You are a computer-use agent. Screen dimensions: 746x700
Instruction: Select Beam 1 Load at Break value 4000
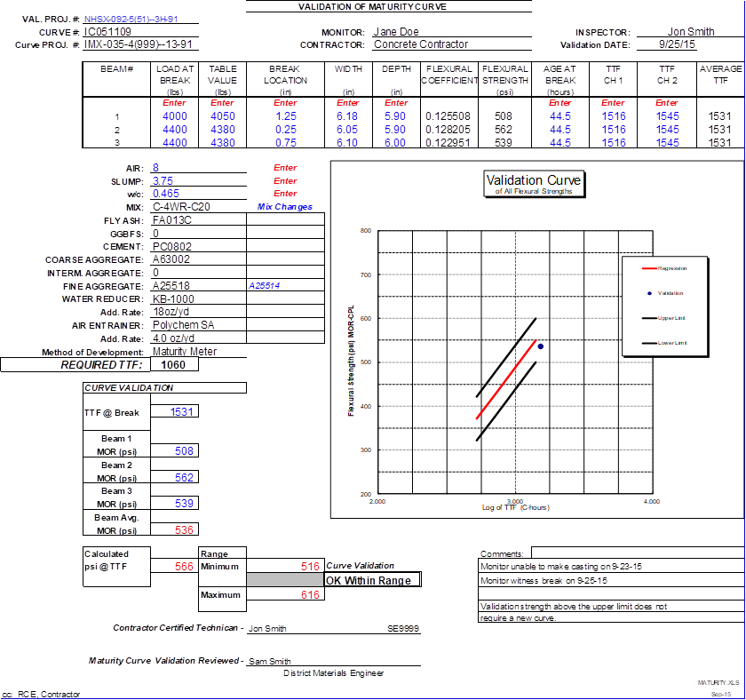point(175,116)
